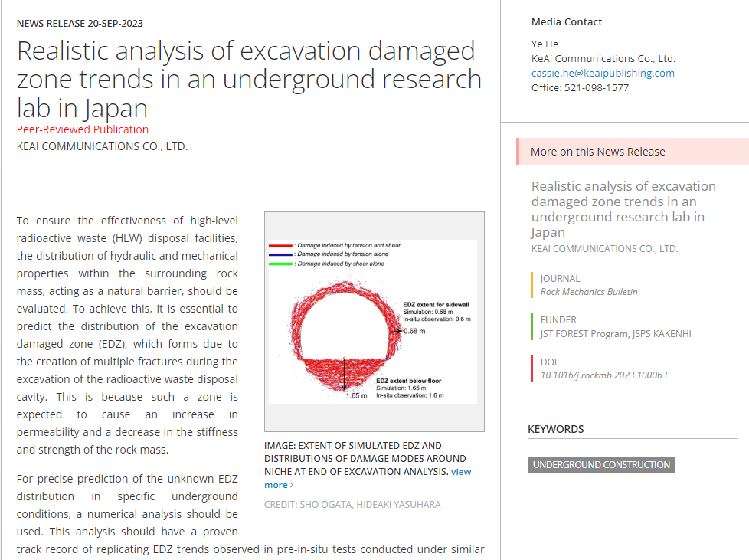Click the office phone number 521-098-1577
Screen dimensions: 749x560
(x=580, y=88)
